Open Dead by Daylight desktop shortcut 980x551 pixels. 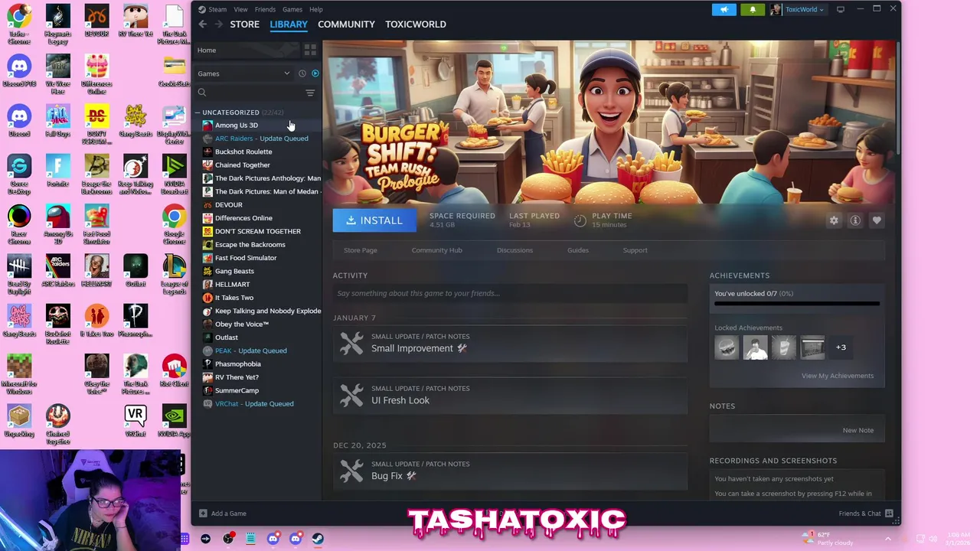pos(19,275)
